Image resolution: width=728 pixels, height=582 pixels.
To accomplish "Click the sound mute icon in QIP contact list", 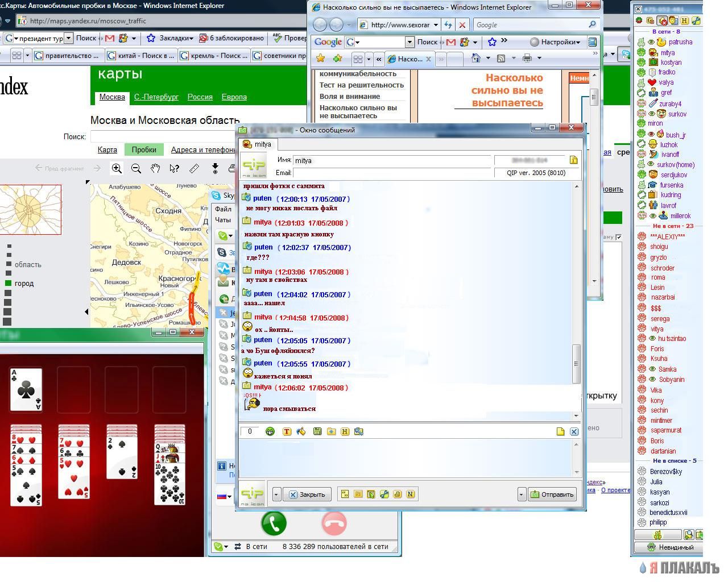I will [663, 20].
